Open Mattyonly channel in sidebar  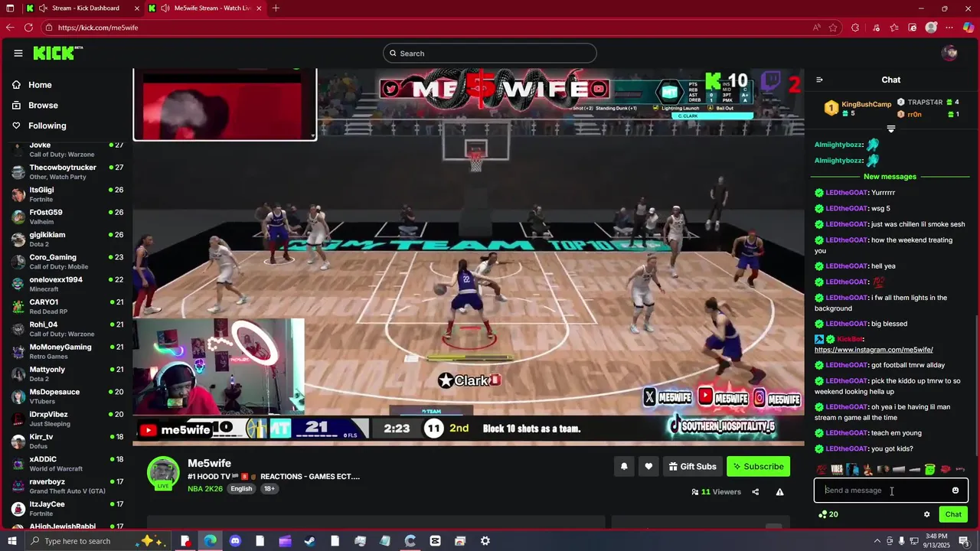click(67, 373)
